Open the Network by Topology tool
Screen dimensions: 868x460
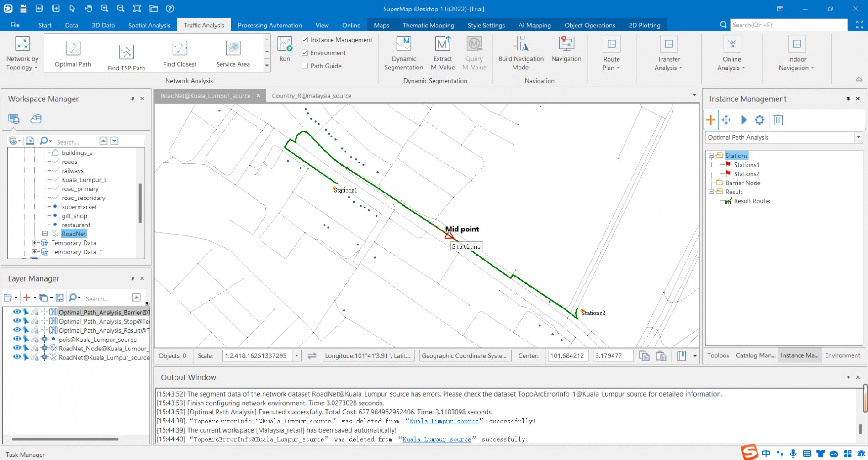(22, 53)
